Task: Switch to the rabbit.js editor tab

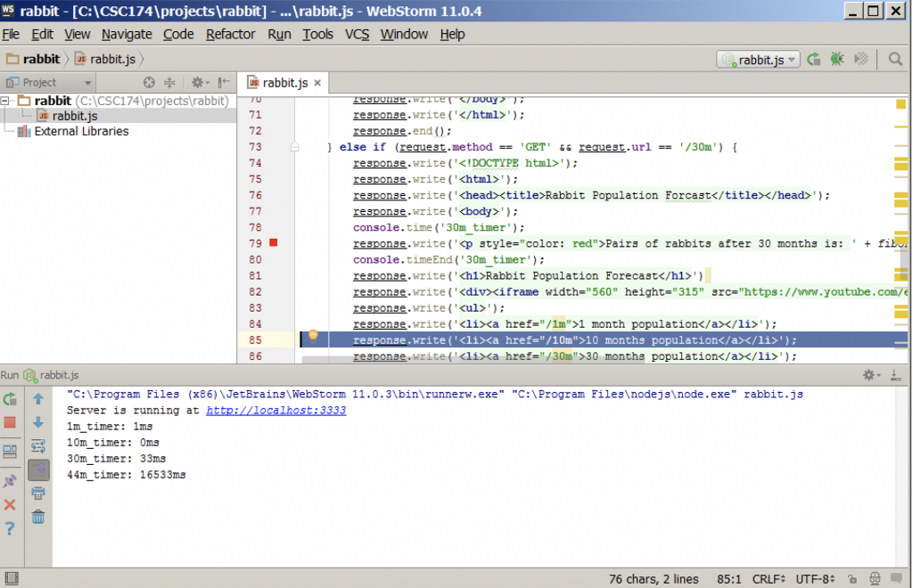Action: [x=284, y=82]
